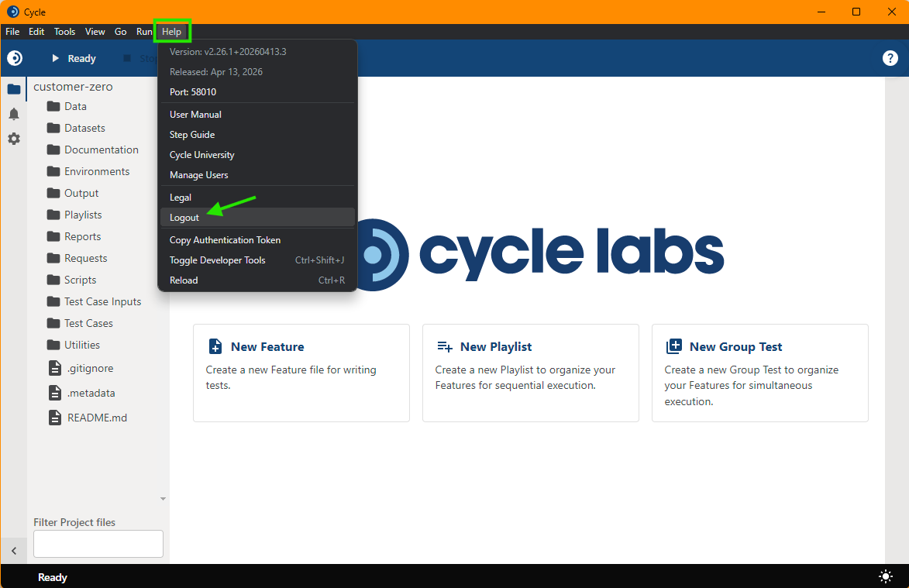Click the New Group Test card title
The width and height of the screenshot is (909, 588).
[735, 346]
